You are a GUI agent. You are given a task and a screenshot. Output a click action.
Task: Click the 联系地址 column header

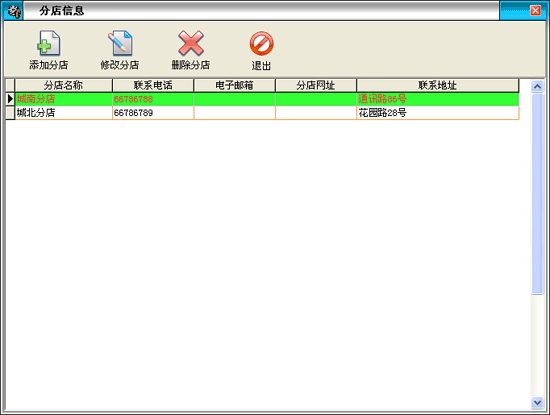click(437, 85)
